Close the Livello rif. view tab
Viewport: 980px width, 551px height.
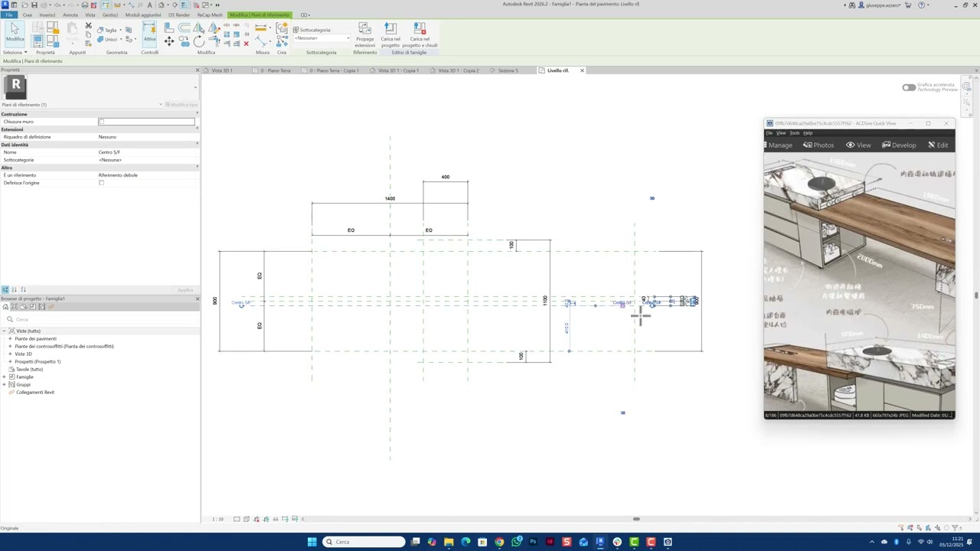pos(582,70)
